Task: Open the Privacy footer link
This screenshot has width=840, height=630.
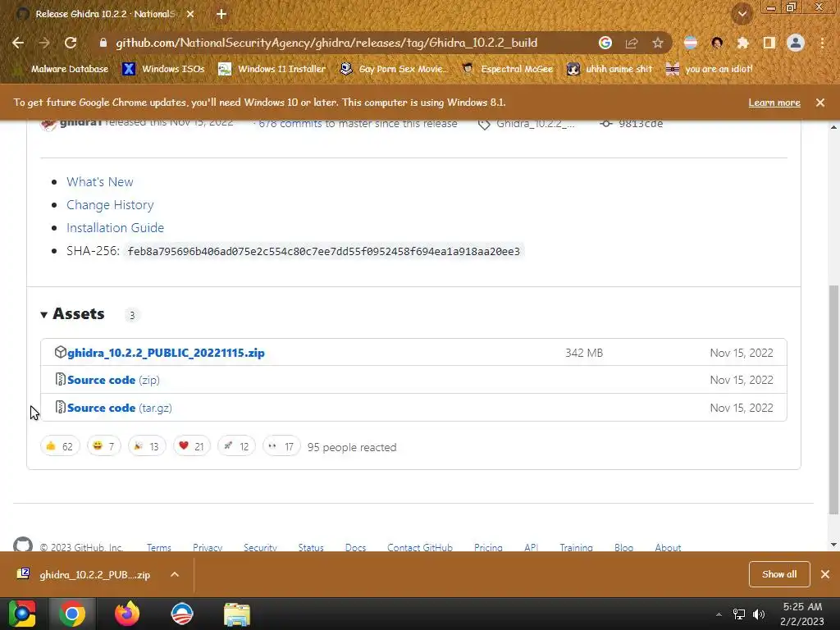Action: pyautogui.click(x=208, y=547)
